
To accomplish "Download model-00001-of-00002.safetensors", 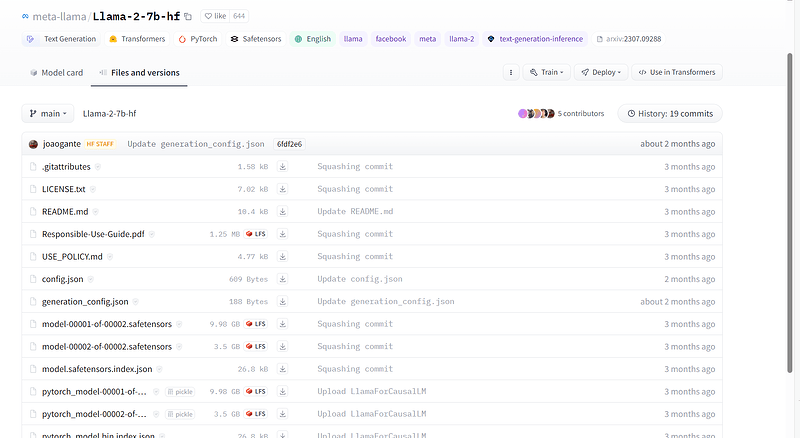I will click(283, 324).
